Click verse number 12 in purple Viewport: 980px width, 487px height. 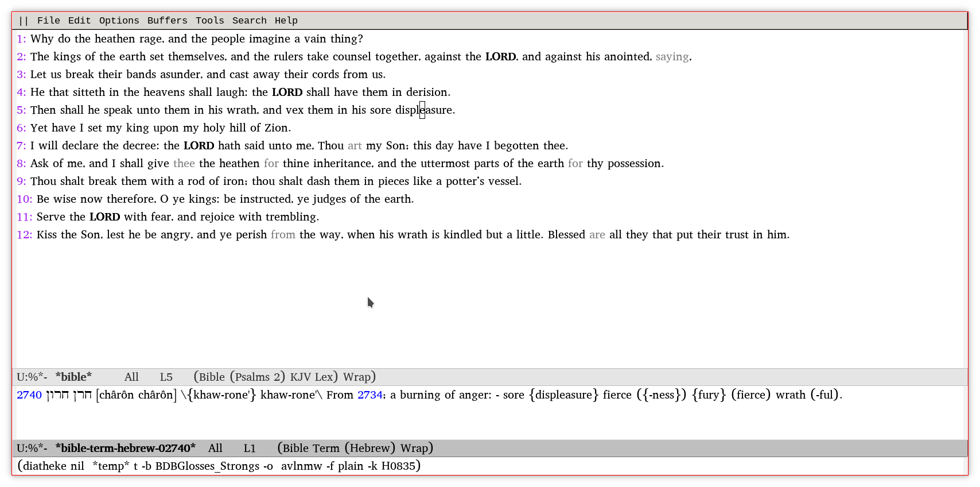[x=24, y=235]
